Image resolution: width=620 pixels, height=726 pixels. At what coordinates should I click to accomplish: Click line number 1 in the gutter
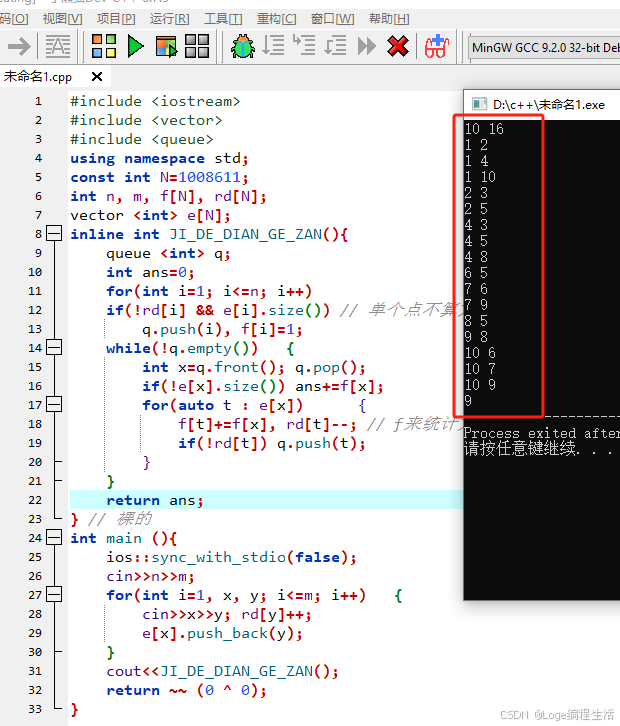38,101
